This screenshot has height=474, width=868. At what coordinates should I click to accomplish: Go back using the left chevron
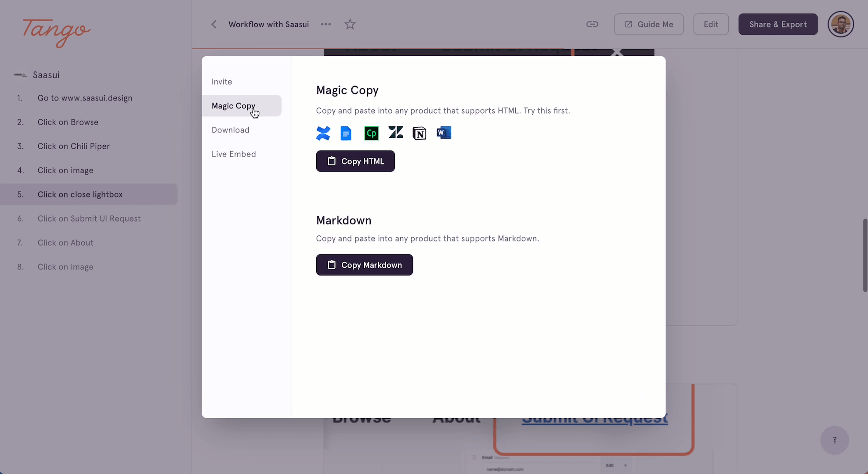click(x=214, y=25)
